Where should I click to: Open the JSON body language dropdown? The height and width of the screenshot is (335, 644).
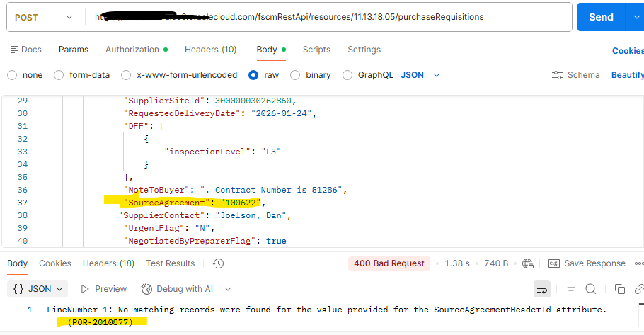pyautogui.click(x=420, y=75)
